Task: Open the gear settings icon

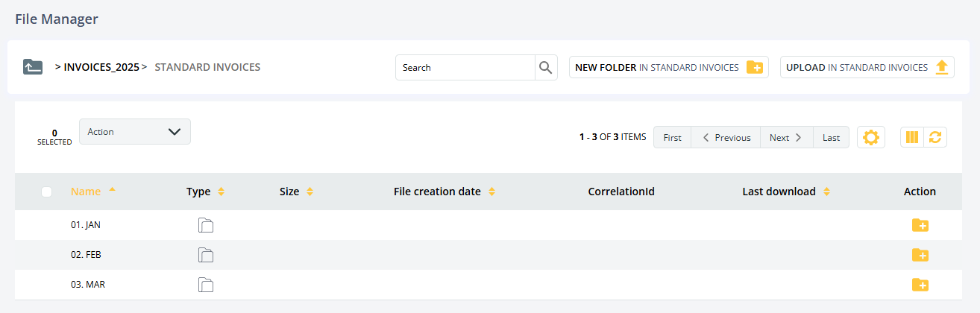Action: click(x=870, y=137)
